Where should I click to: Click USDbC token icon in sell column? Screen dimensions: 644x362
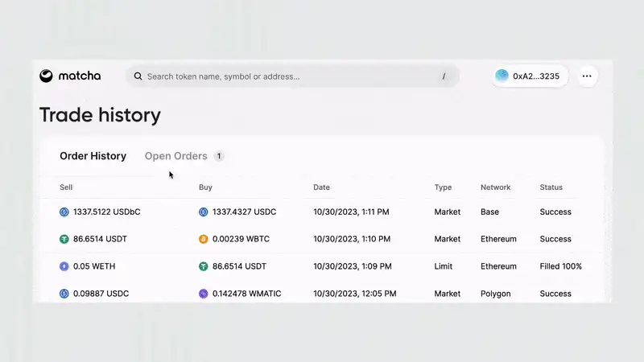point(64,212)
